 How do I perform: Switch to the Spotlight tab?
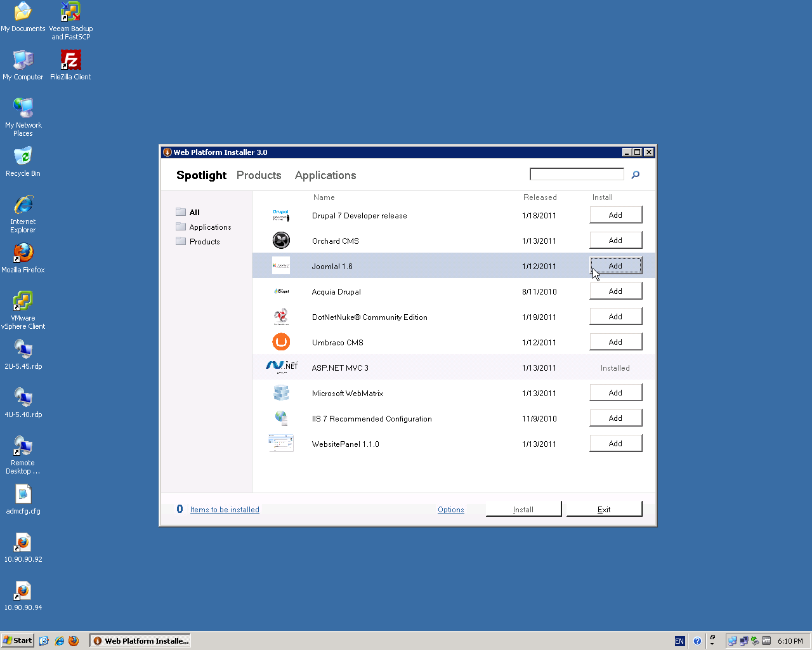[201, 175]
